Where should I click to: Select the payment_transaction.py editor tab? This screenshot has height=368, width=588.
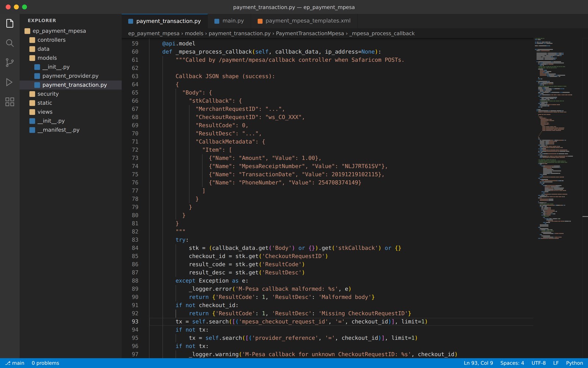pos(165,21)
